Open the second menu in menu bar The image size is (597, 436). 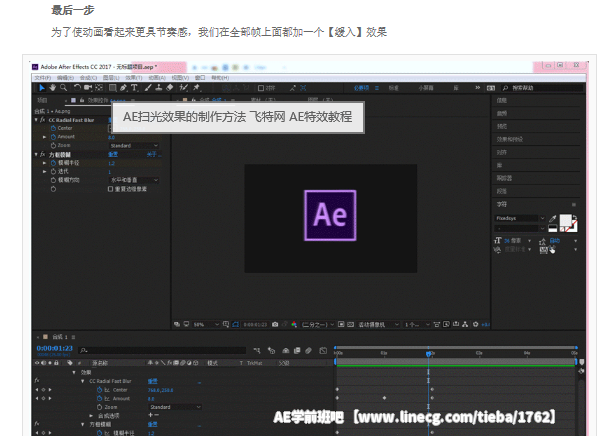[x=65, y=78]
